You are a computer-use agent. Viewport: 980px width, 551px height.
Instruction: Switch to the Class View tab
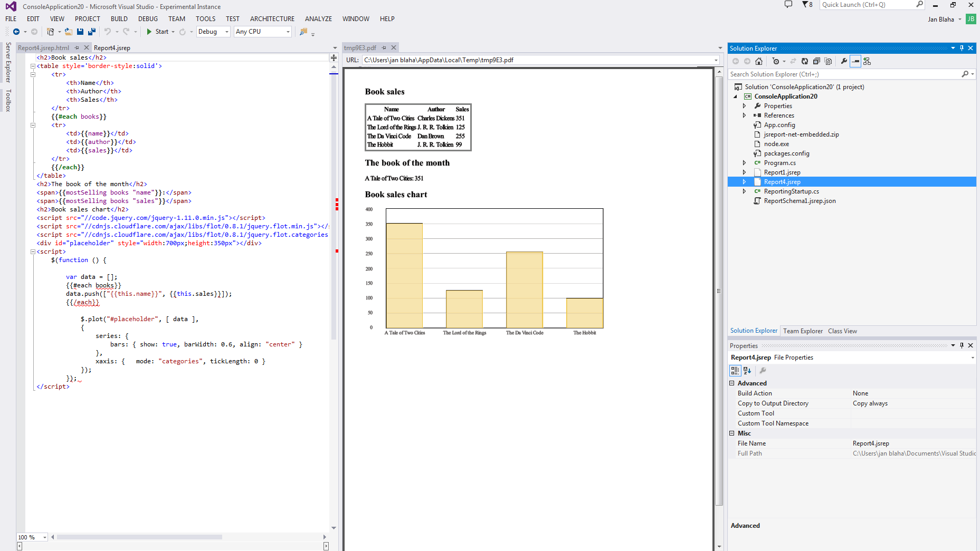pyautogui.click(x=842, y=331)
